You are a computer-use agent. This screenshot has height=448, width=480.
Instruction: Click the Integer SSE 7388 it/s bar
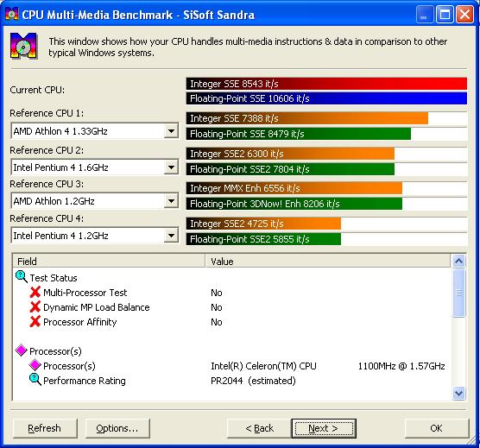(307, 118)
